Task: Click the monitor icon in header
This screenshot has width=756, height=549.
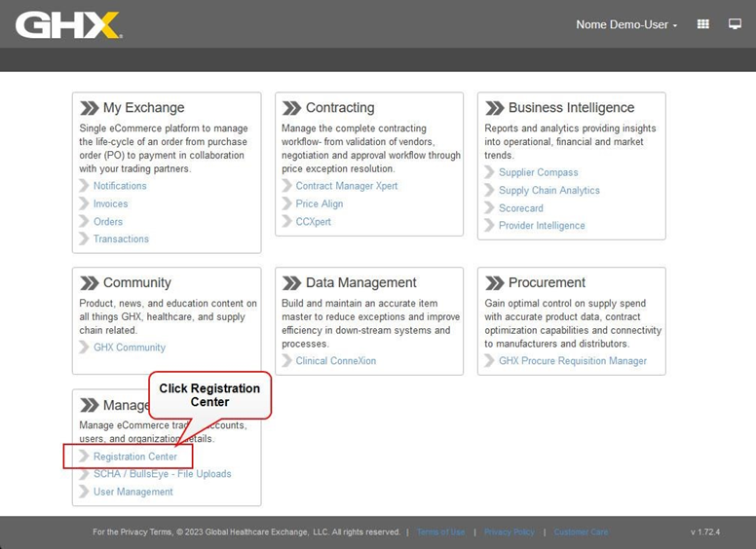Action: [x=735, y=24]
